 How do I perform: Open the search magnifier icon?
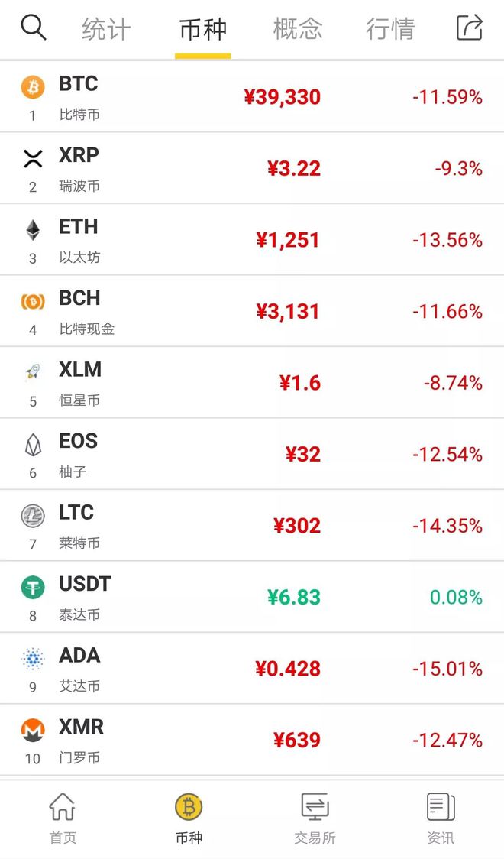tap(34, 28)
